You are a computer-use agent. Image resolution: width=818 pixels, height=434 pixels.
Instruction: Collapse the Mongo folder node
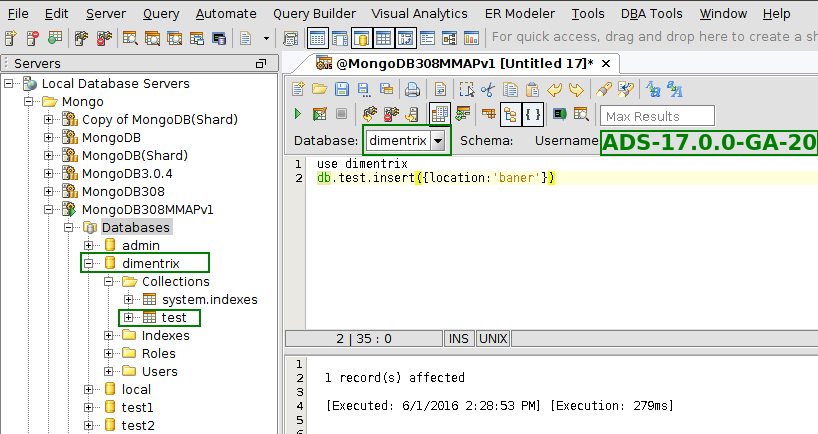[x=29, y=101]
